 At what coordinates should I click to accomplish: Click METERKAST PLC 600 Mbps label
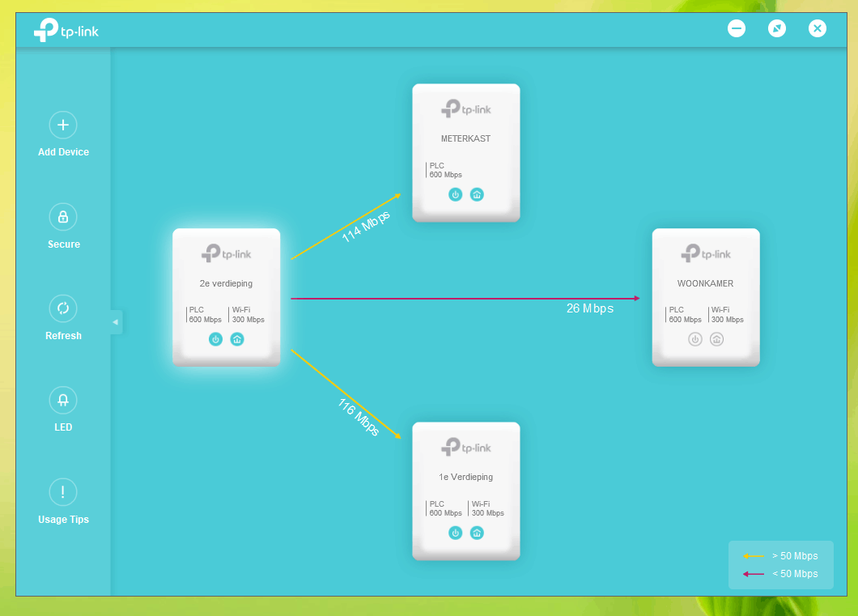click(445, 170)
